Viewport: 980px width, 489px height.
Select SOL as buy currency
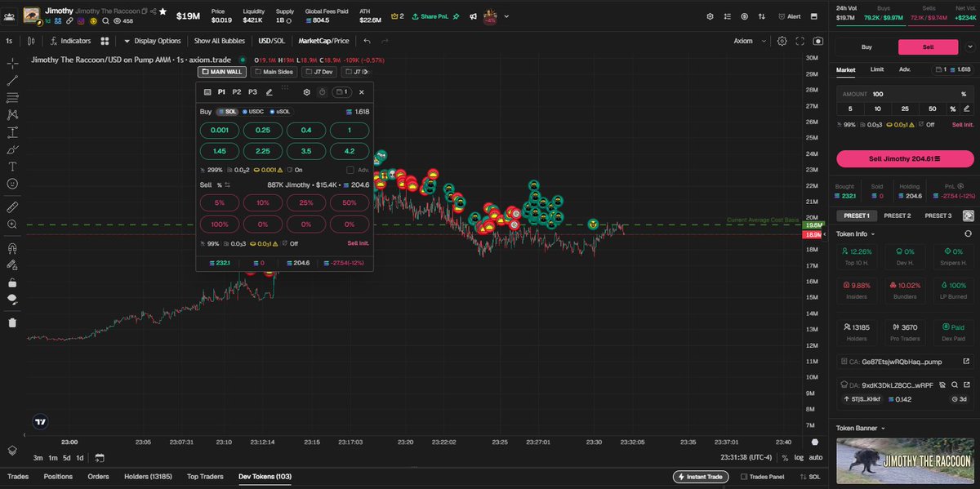(227, 111)
